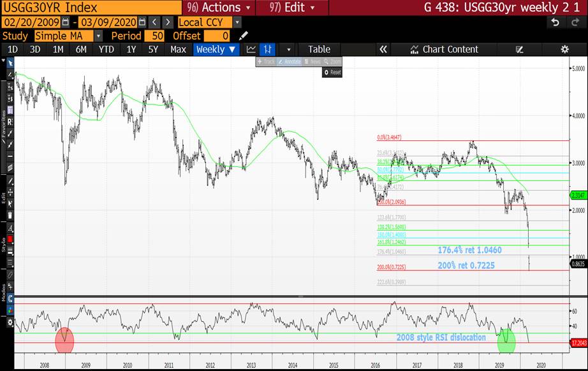Select the 5Y time range
588x371 pixels.
click(152, 49)
